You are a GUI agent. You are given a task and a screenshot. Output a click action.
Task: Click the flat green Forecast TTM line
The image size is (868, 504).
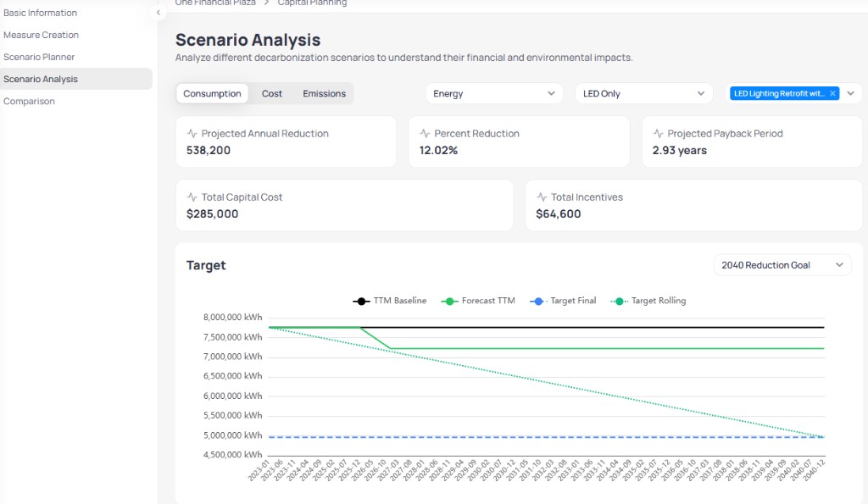pyautogui.click(x=607, y=348)
